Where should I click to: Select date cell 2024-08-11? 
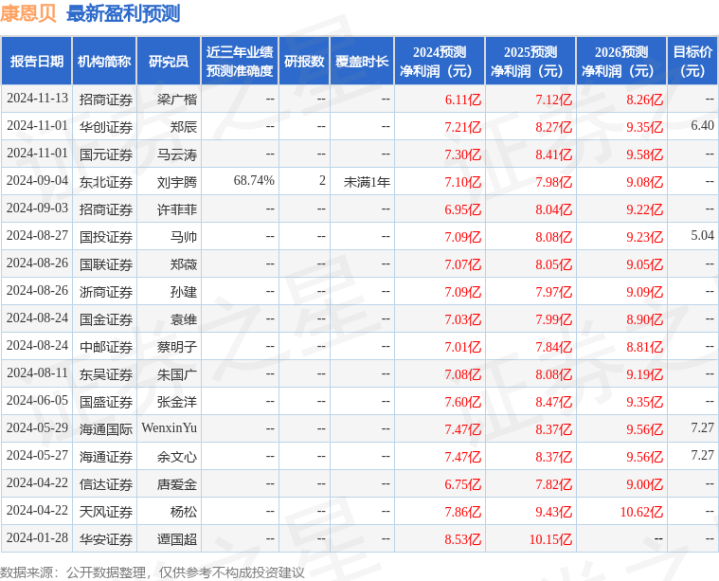pos(37,374)
